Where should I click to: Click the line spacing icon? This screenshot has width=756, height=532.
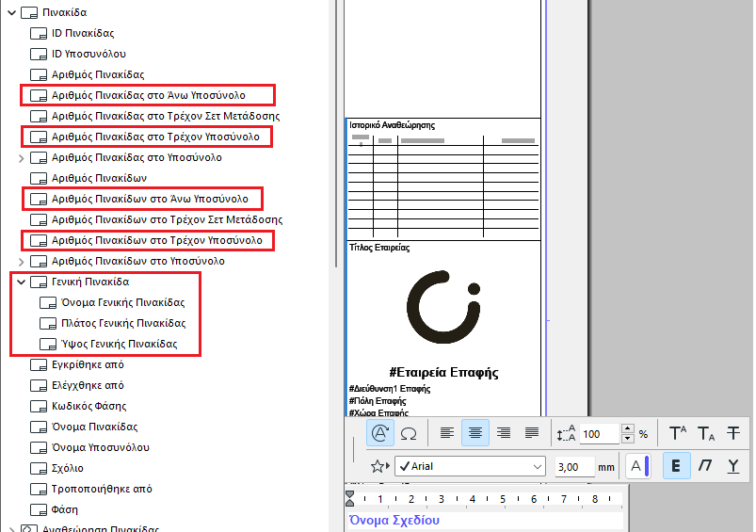(566, 434)
